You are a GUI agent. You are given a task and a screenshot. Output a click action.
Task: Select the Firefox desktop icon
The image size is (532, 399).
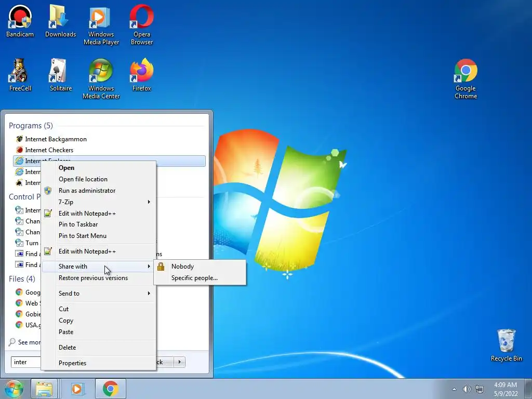[141, 75]
